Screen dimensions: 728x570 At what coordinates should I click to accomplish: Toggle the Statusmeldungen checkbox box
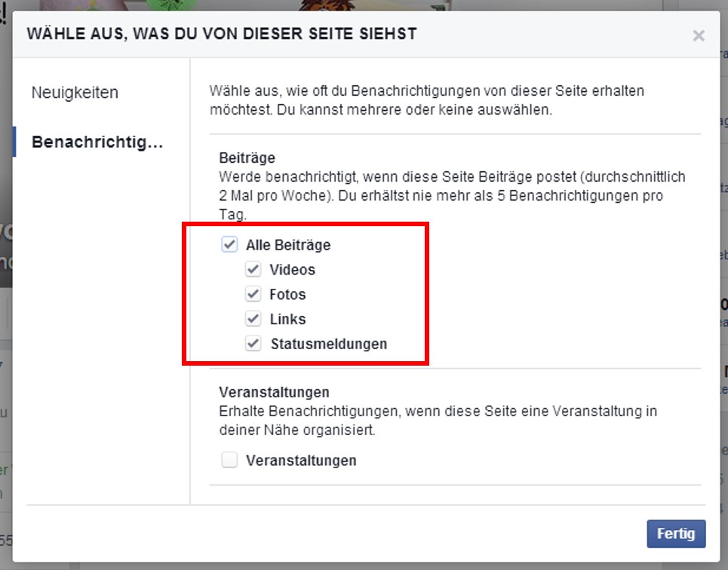click(x=253, y=344)
